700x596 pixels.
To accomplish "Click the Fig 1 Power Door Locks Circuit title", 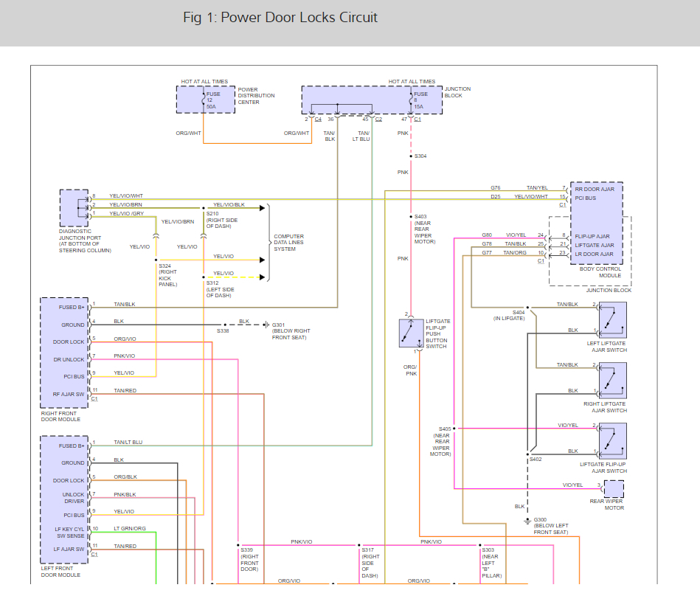I will click(280, 18).
